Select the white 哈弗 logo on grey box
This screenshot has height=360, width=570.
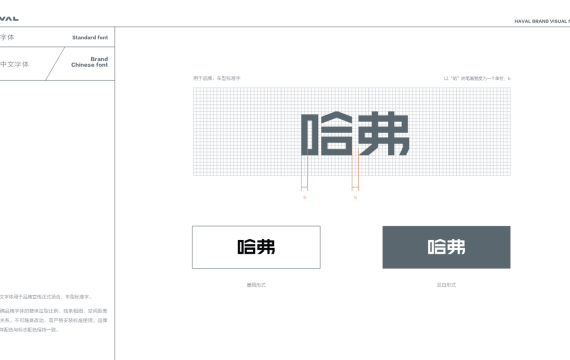tap(446, 247)
